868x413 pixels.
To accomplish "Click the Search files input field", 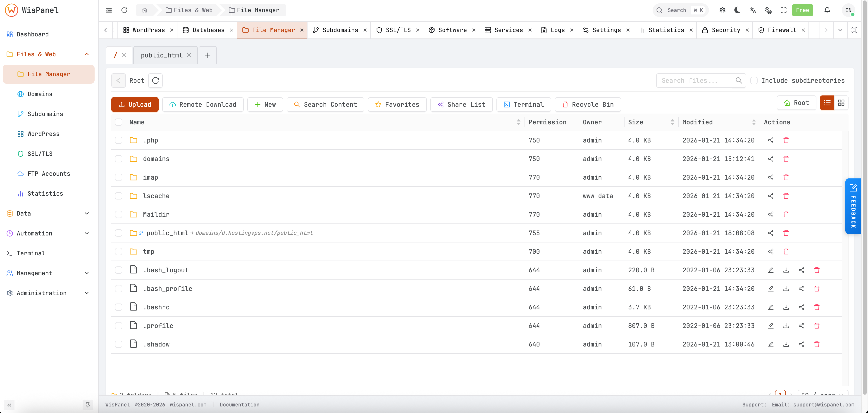I will 694,81.
